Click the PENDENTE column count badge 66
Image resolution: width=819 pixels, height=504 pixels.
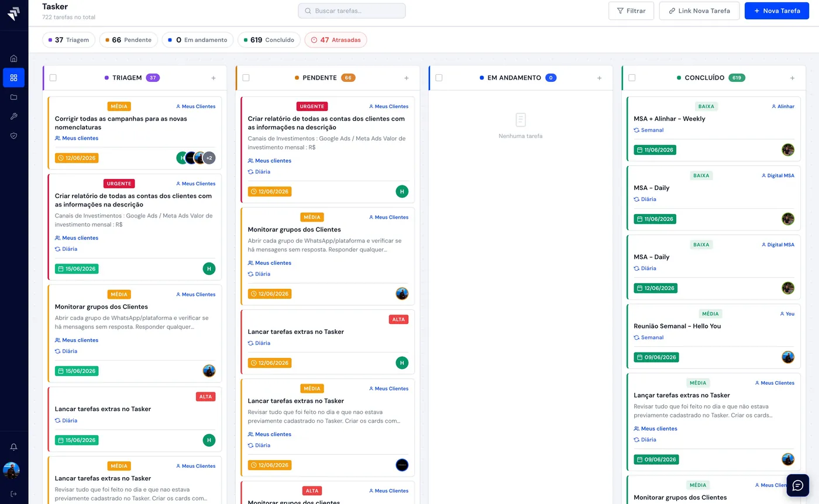(x=348, y=78)
